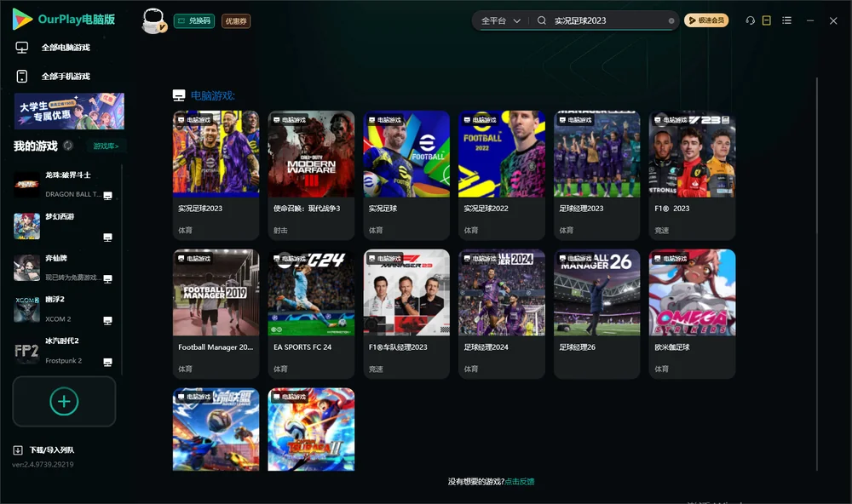
Task: Open the Rocket League game card
Action: pos(216,429)
